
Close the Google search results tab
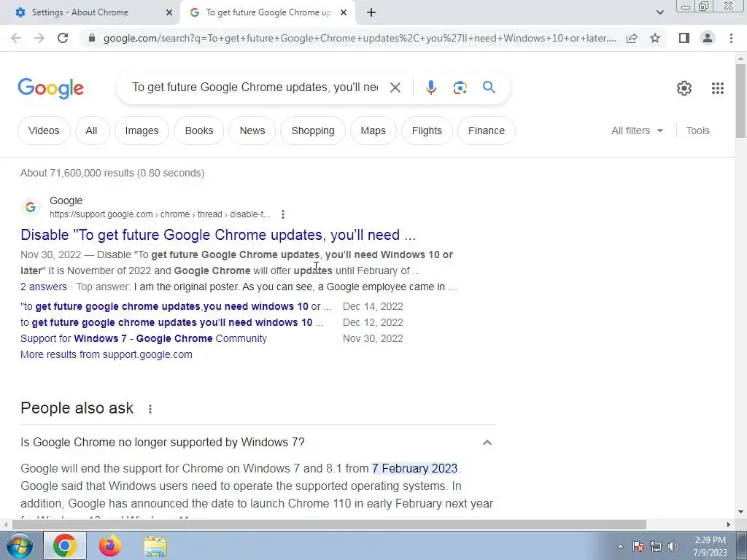click(x=344, y=12)
